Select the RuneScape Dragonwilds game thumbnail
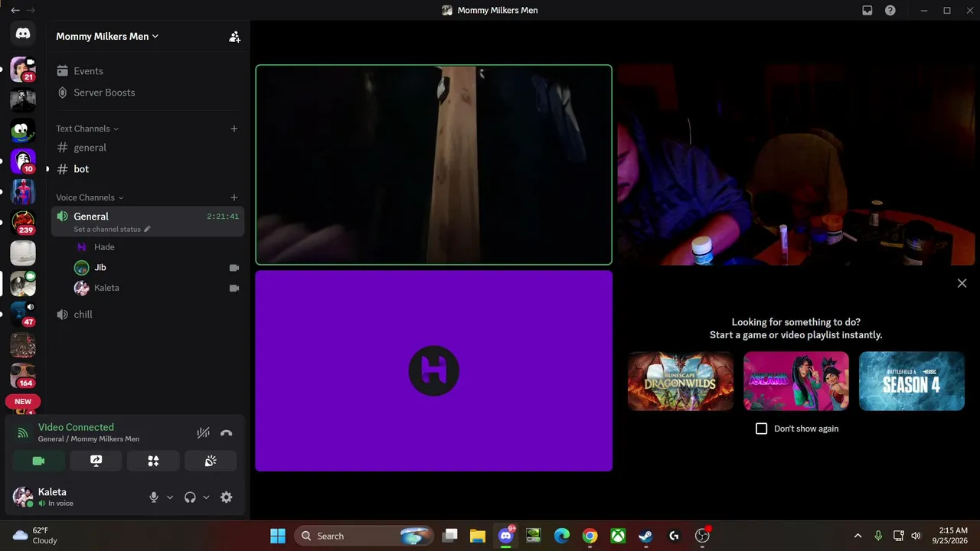The width and height of the screenshot is (980, 551). [x=681, y=381]
